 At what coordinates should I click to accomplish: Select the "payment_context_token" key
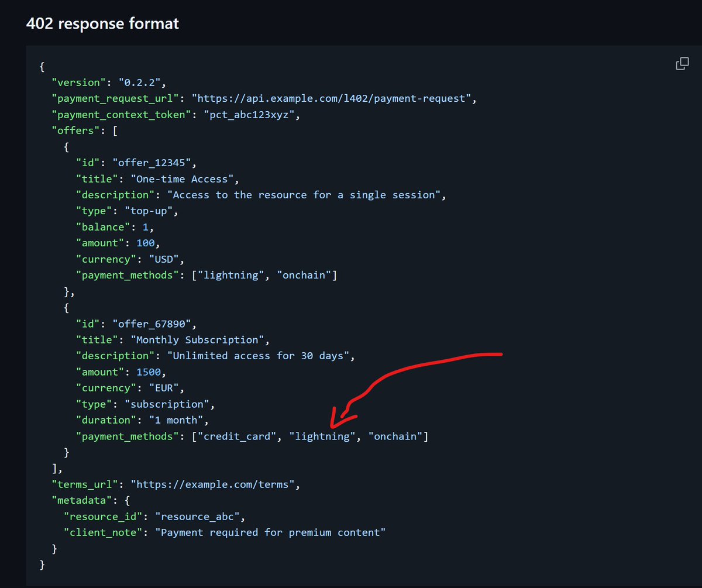point(121,115)
